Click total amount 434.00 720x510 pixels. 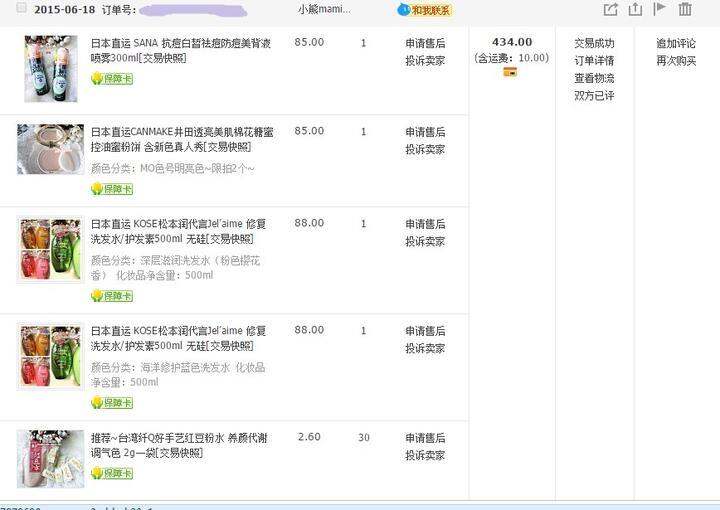512,42
